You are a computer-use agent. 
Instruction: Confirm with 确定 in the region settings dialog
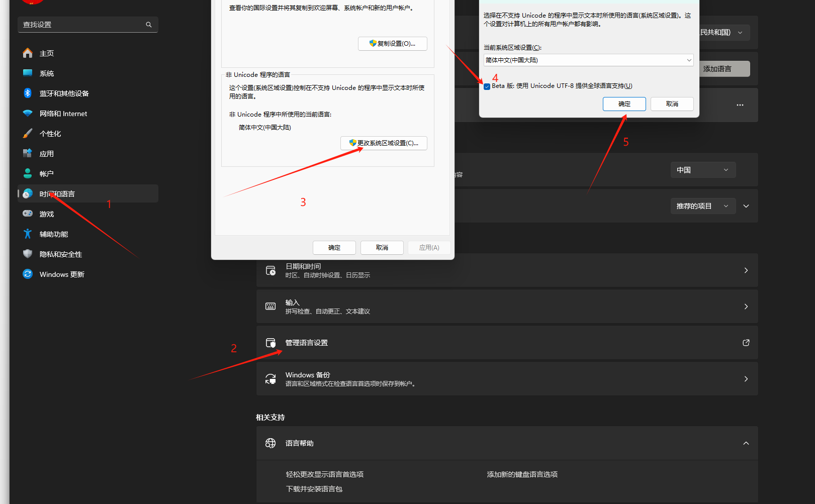(x=624, y=104)
